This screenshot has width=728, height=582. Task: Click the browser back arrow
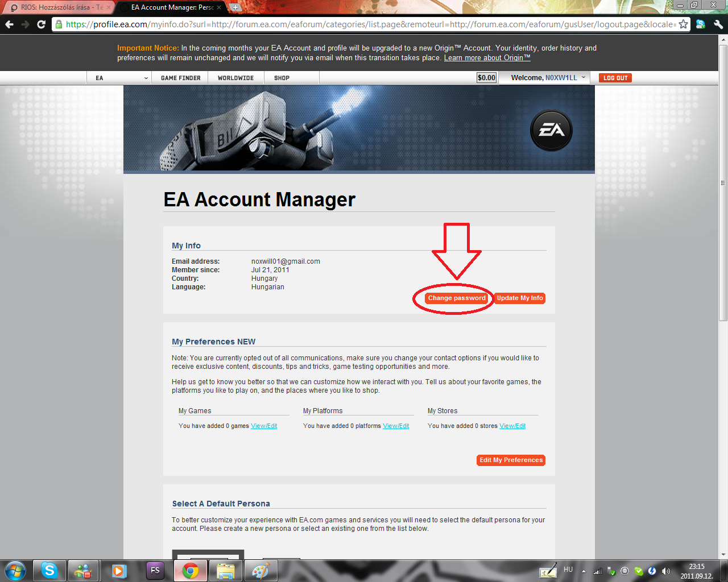point(9,24)
